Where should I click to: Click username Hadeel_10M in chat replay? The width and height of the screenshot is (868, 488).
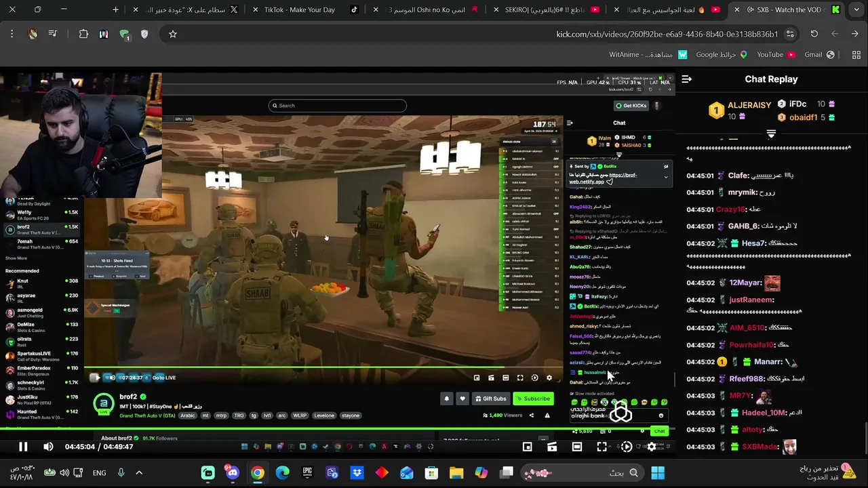pyautogui.click(x=764, y=413)
